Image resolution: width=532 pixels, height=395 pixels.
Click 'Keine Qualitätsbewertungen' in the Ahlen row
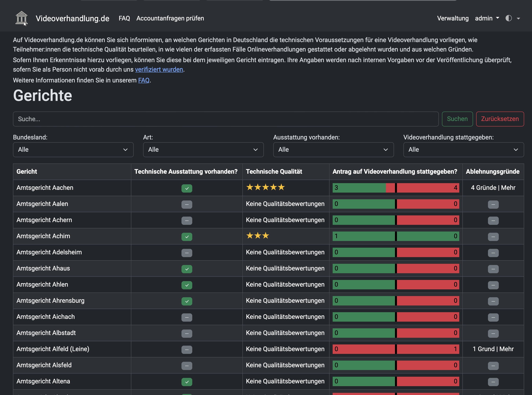(285, 284)
